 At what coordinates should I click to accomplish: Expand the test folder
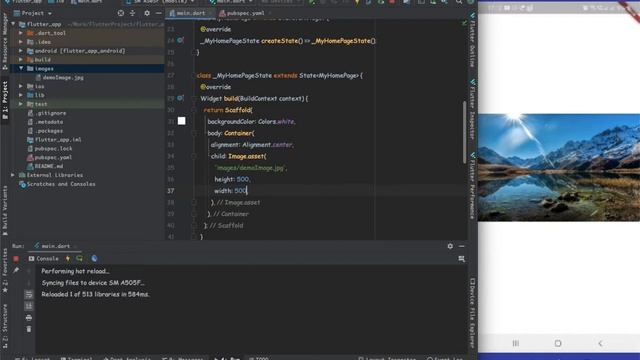[x=21, y=104]
